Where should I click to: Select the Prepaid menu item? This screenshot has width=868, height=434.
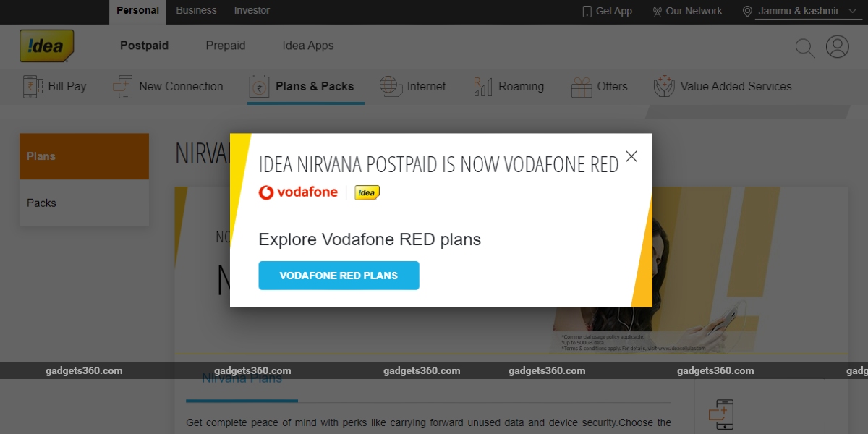(x=226, y=46)
